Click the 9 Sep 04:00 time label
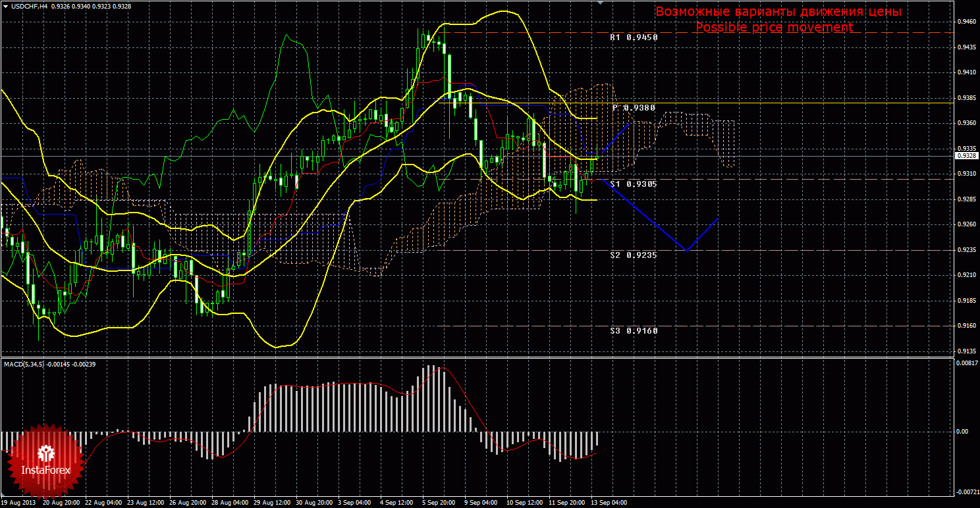Screen dimensions: 980x508 (481, 503)
